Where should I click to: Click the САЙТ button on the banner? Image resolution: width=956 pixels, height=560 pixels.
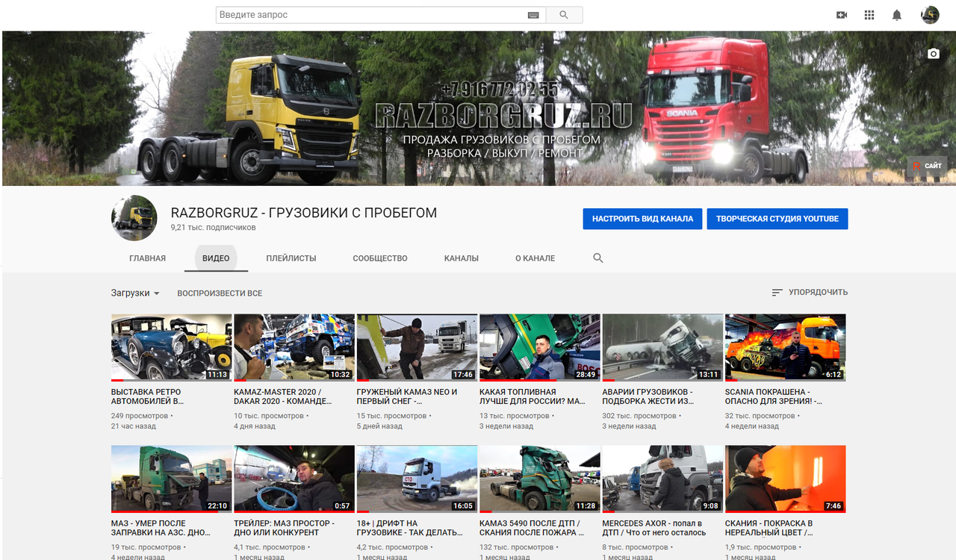(927, 165)
